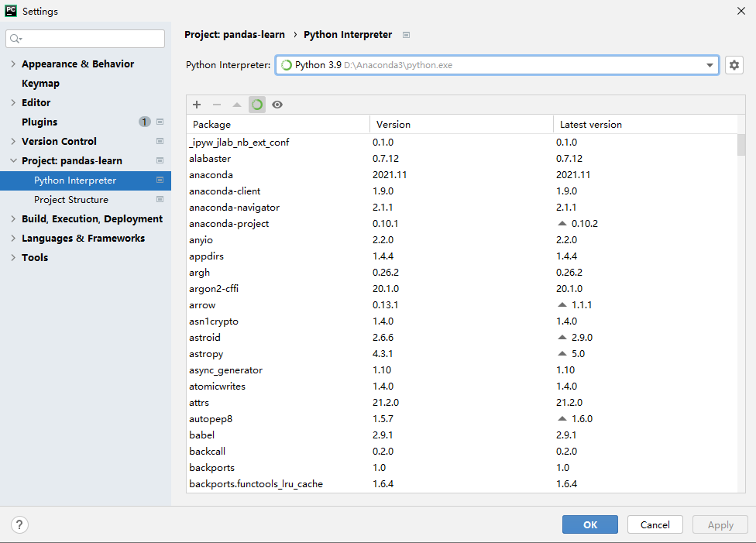Image resolution: width=756 pixels, height=543 pixels.
Task: Click the PyCharm logo in title bar
Action: pyautogui.click(x=11, y=11)
